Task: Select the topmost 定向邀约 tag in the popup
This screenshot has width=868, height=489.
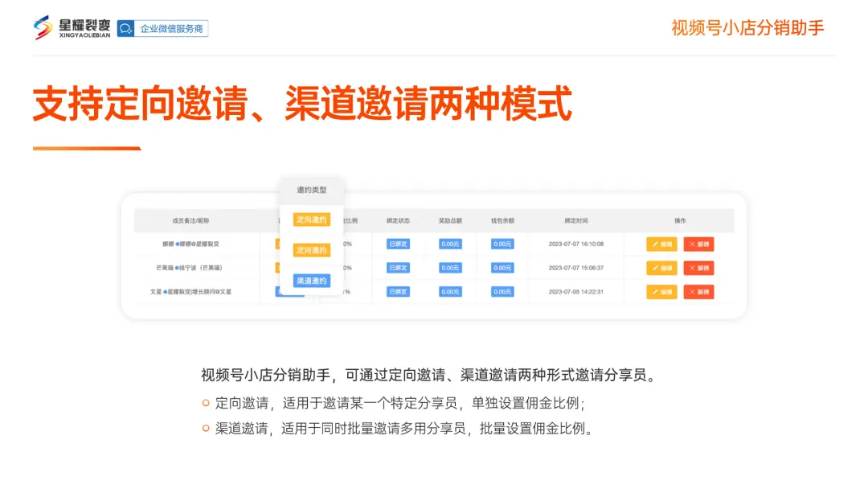Action: click(312, 220)
